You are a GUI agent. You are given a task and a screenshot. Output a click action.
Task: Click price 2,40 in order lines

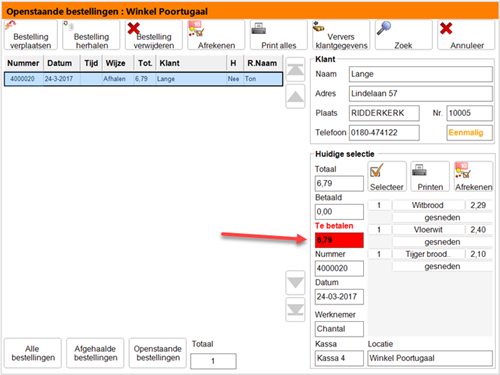(478, 230)
